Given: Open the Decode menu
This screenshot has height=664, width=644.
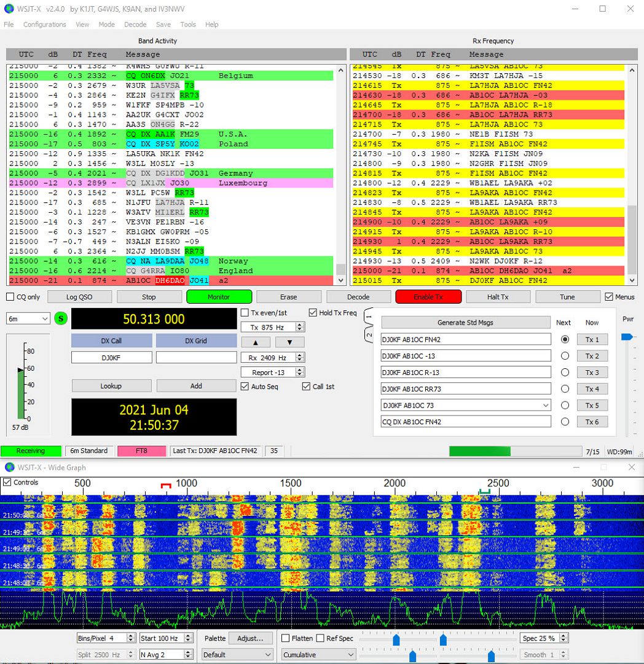Looking at the screenshot, I should 135,25.
